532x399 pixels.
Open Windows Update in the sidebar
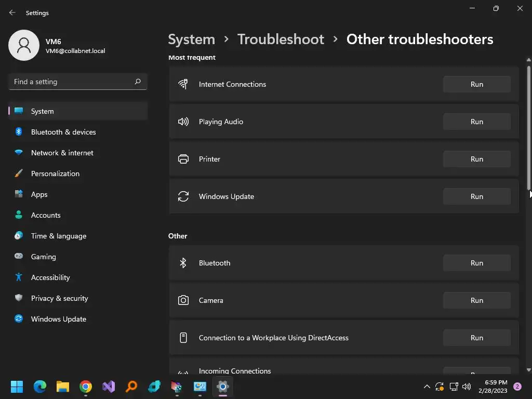[78, 319]
